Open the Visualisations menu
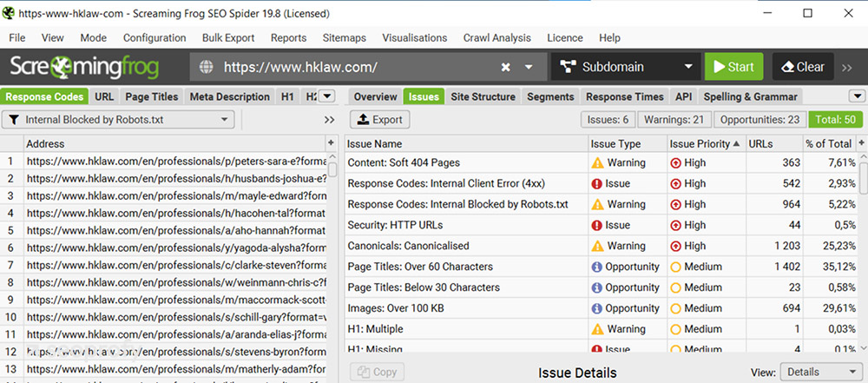This screenshot has width=868, height=383. (415, 37)
